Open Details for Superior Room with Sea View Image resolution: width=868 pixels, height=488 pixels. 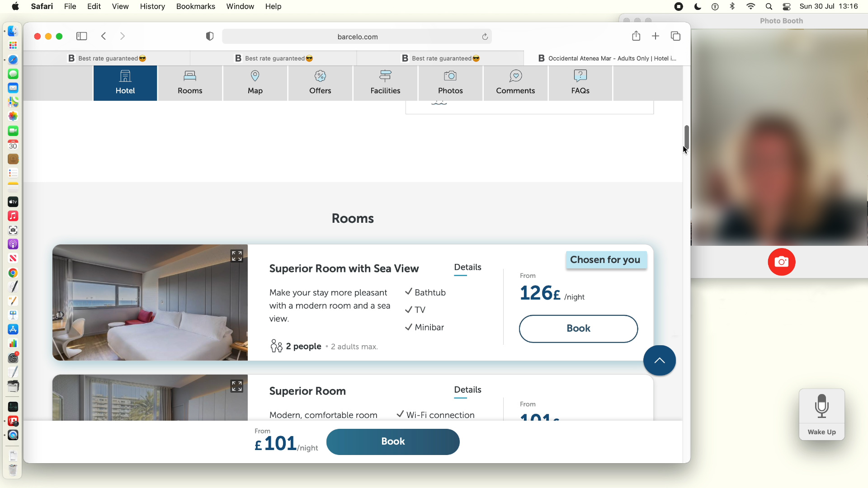(467, 267)
